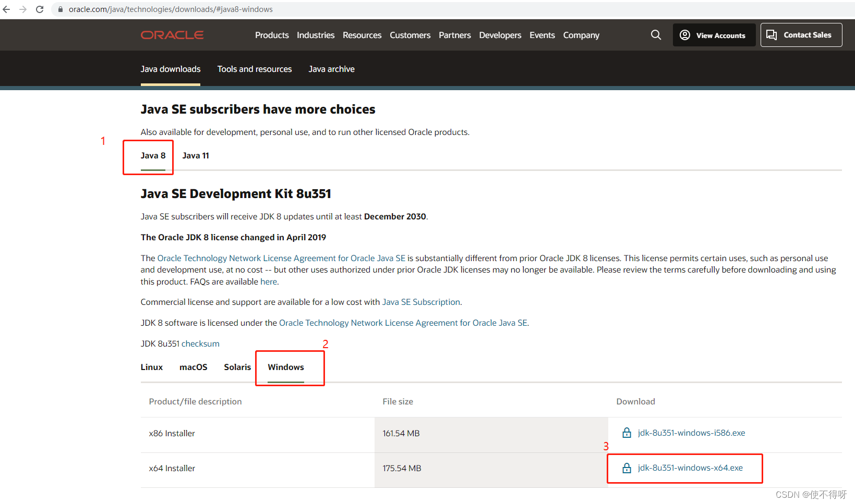Viewport: 855px width, 504px height.
Task: Select the Linux platform tab
Action: coord(152,367)
